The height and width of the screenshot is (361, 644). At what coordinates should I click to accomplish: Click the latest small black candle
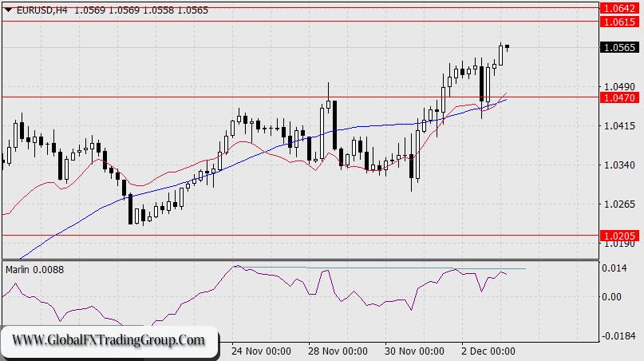[508, 48]
